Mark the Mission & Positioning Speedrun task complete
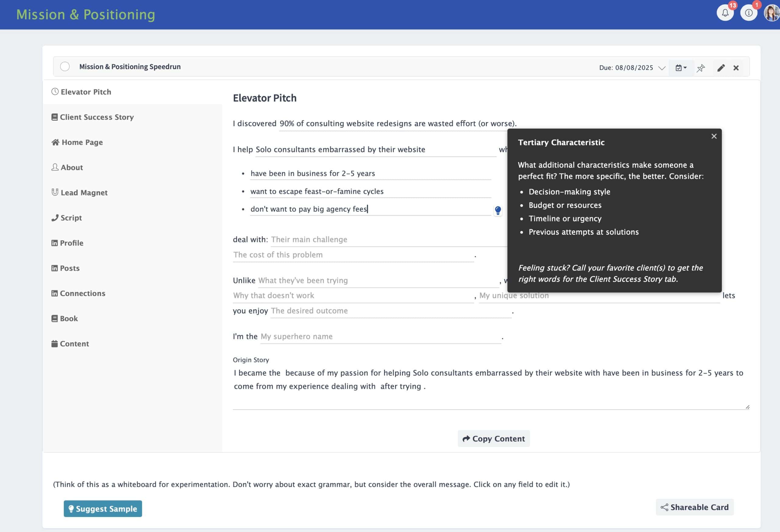Viewport: 780px width, 532px height. pyautogui.click(x=65, y=66)
